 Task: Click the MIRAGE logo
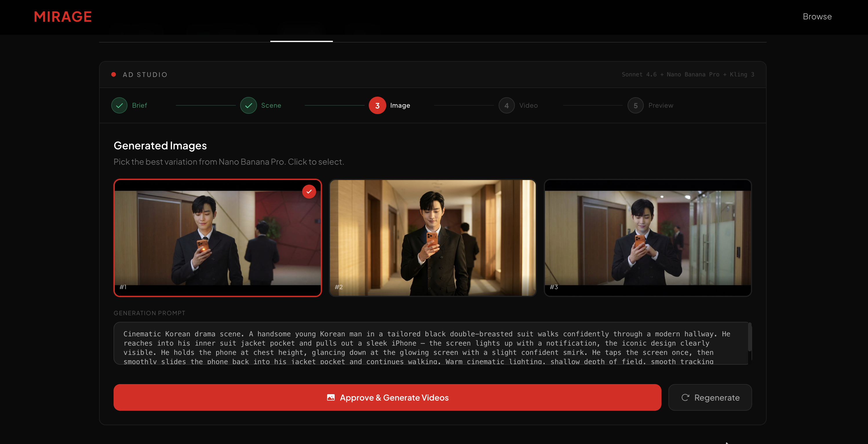pyautogui.click(x=63, y=17)
